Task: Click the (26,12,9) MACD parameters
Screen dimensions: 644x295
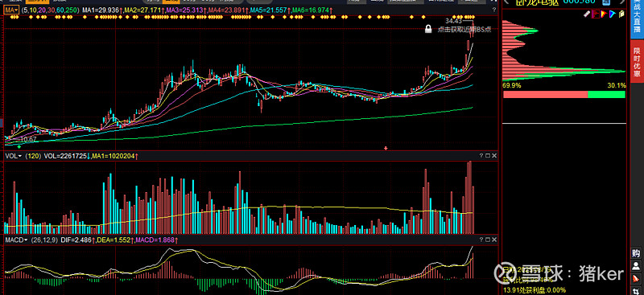Action: (44, 240)
